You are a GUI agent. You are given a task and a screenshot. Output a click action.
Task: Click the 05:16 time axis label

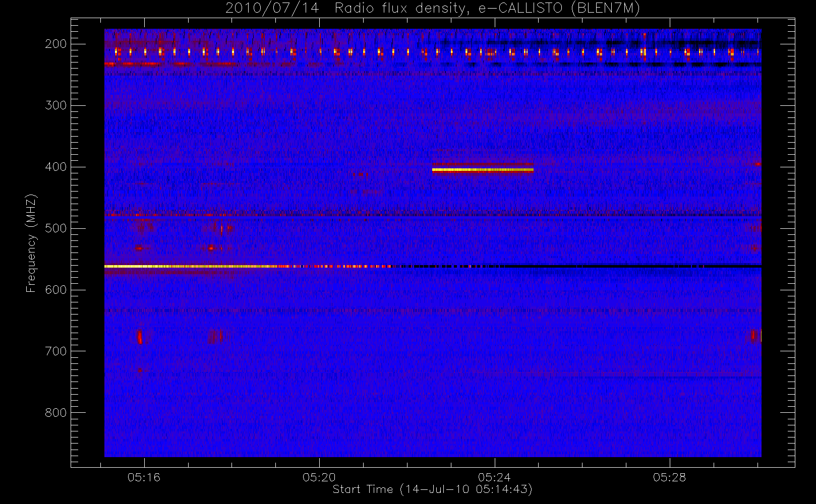tap(144, 477)
